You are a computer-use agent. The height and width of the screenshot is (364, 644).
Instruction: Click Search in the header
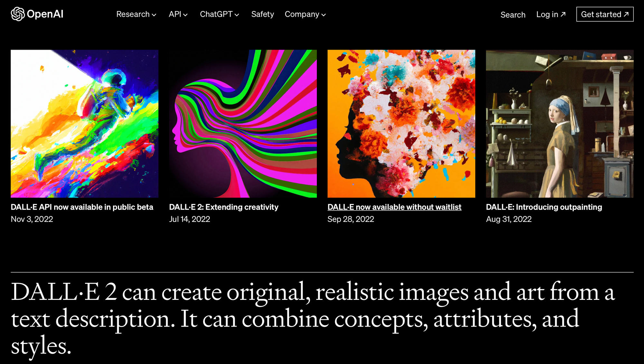click(513, 15)
